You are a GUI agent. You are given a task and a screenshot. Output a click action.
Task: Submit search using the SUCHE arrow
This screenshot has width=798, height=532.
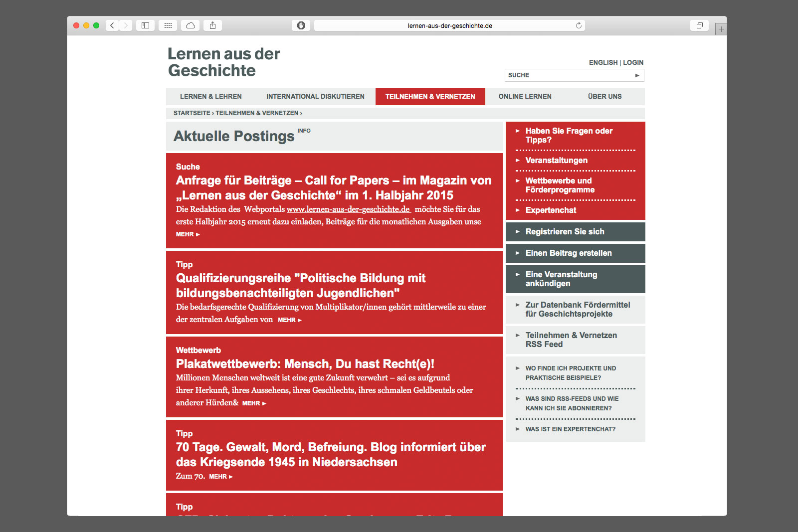coord(637,75)
